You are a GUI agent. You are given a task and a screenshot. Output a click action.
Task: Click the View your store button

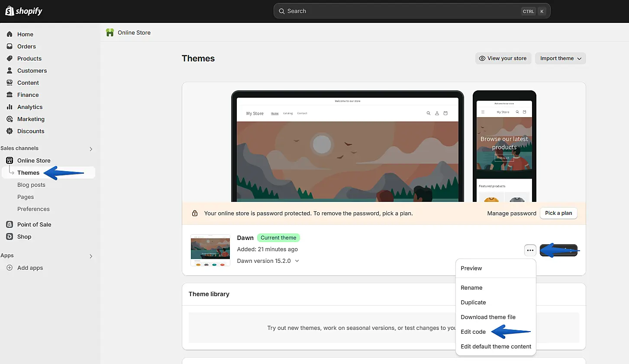(503, 58)
